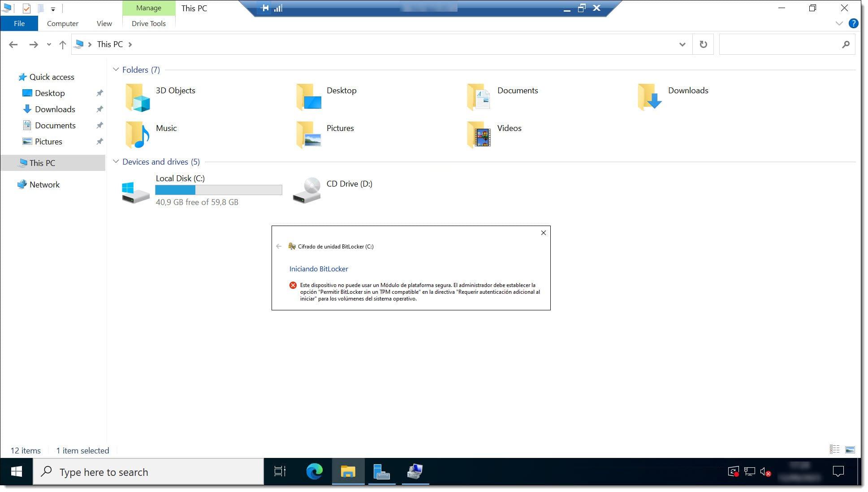Switch to large icons view layout

point(850,449)
